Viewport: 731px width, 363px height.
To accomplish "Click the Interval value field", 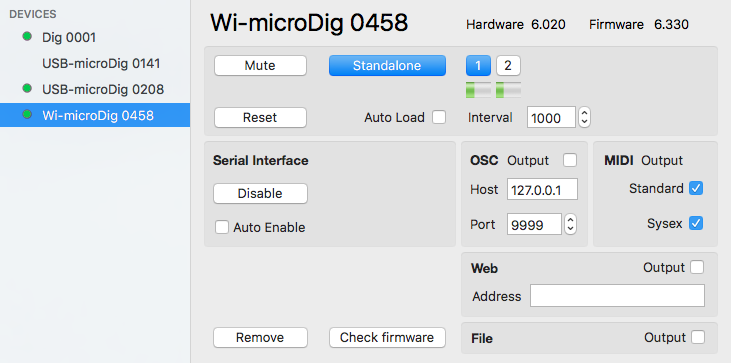I will [552, 117].
